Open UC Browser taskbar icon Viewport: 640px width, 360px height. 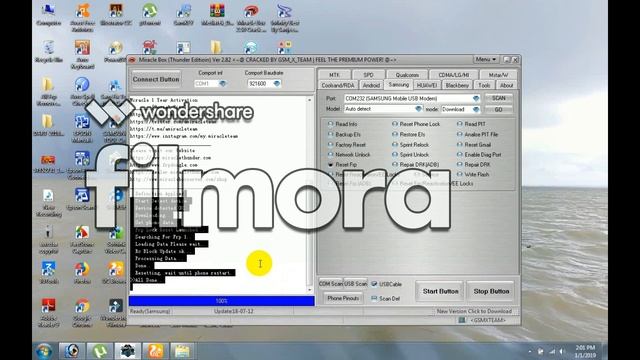pyautogui.click(x=155, y=351)
